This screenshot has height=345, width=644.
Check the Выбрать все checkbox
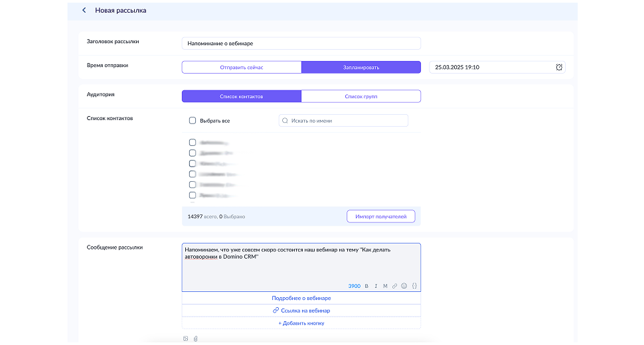193,121
